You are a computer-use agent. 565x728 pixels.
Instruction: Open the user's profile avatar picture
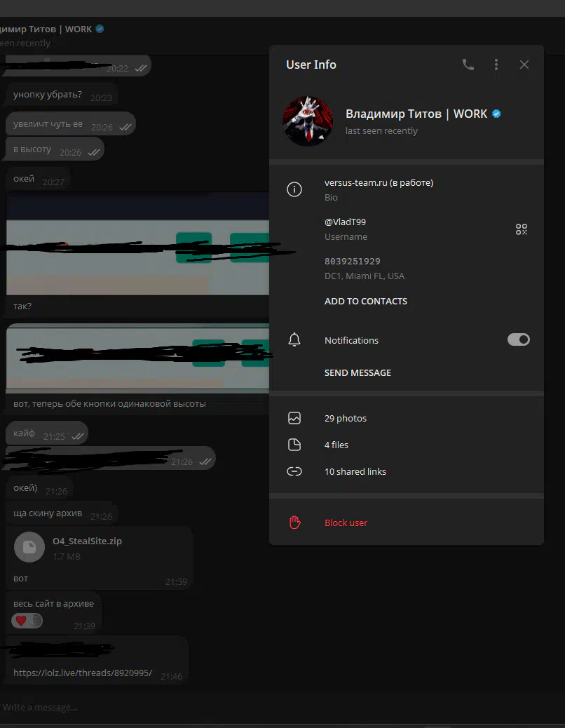307,121
